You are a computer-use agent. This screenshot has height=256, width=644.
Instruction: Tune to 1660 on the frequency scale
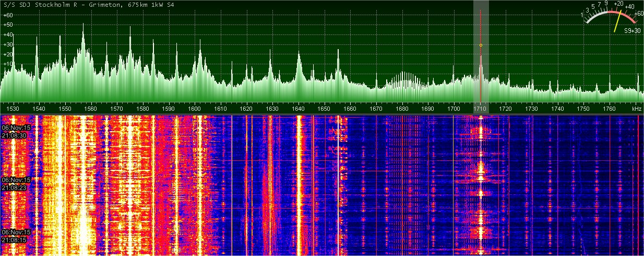coord(350,109)
